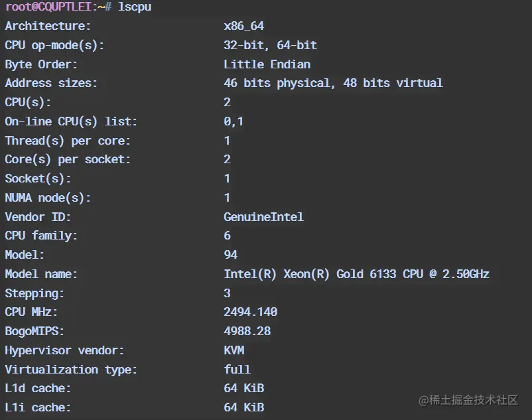Click the CPU family label
The width and height of the screenshot is (532, 420).
[x=41, y=236]
